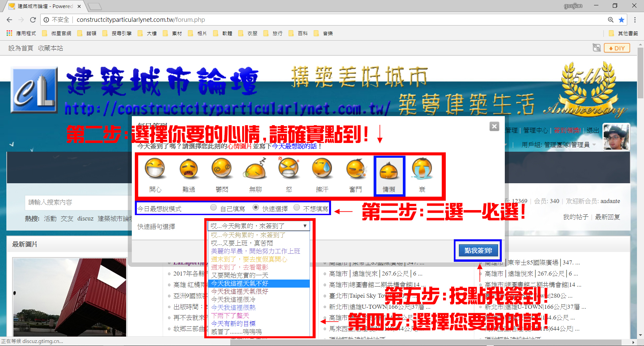
Task: Pick the 擦汗 sweating mood emoticon
Action: (x=322, y=169)
